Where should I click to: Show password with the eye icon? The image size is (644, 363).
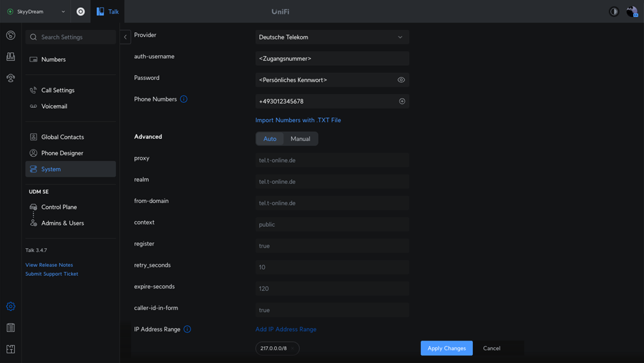pyautogui.click(x=401, y=80)
